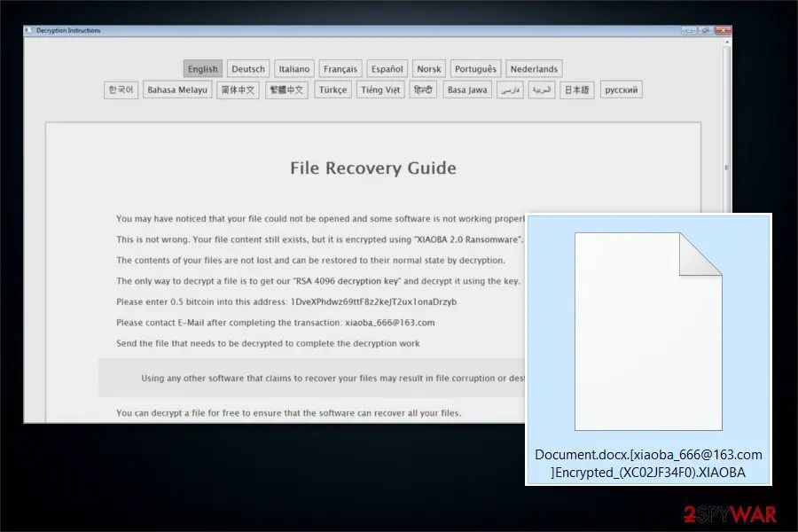Select Simplified Chinese 简体中文 button
The width and height of the screenshot is (798, 532).
tap(238, 90)
